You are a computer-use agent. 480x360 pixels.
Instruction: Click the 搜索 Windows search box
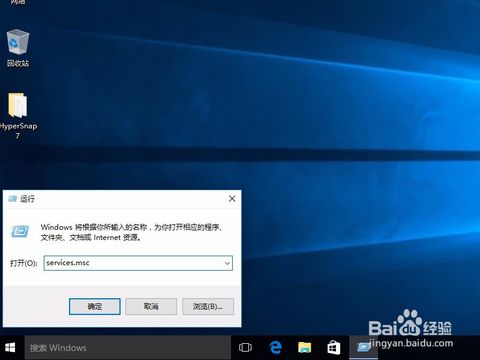[128, 348]
